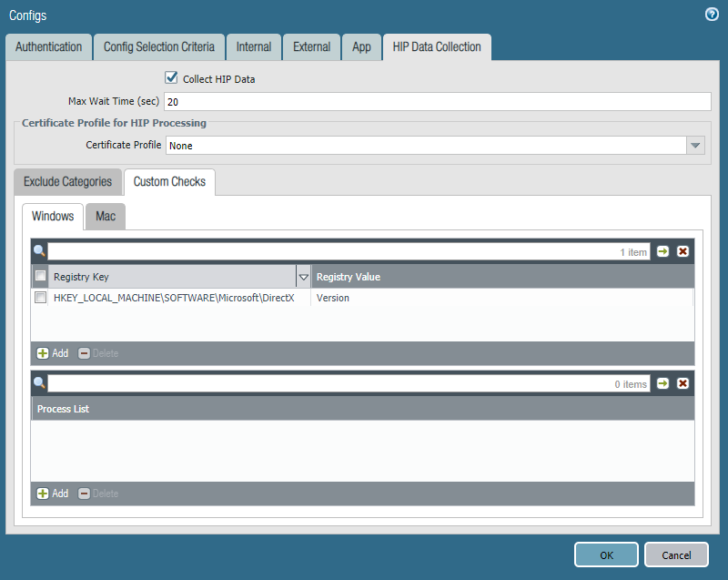Open the Certificate Profile dropdown

tap(695, 145)
